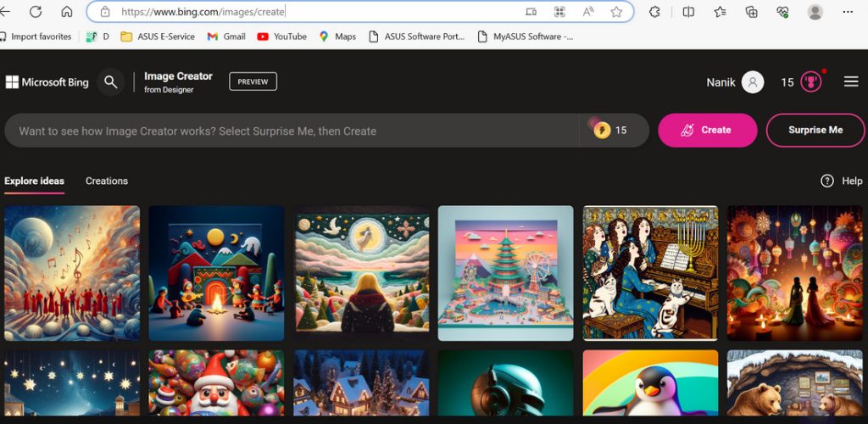Screen dimensions: 868x424
Task: Click the Bing search magnifier icon
Action: click(x=111, y=82)
